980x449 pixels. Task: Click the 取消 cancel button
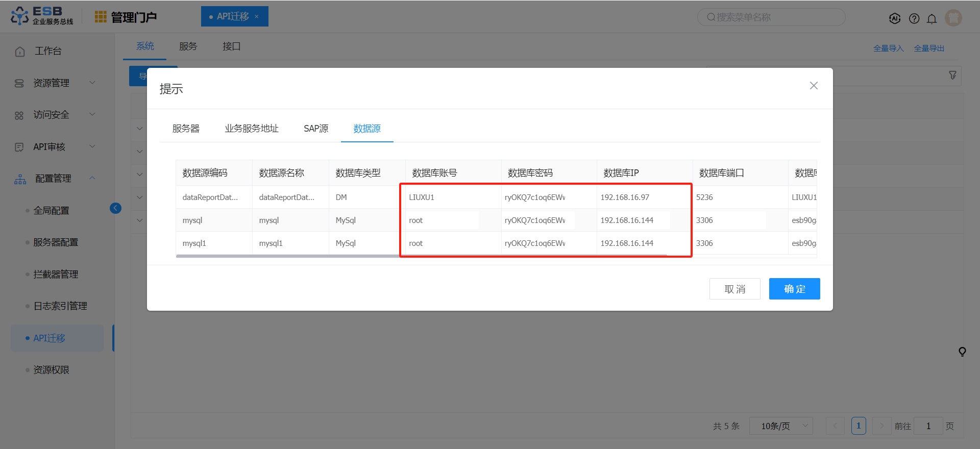[734, 289]
